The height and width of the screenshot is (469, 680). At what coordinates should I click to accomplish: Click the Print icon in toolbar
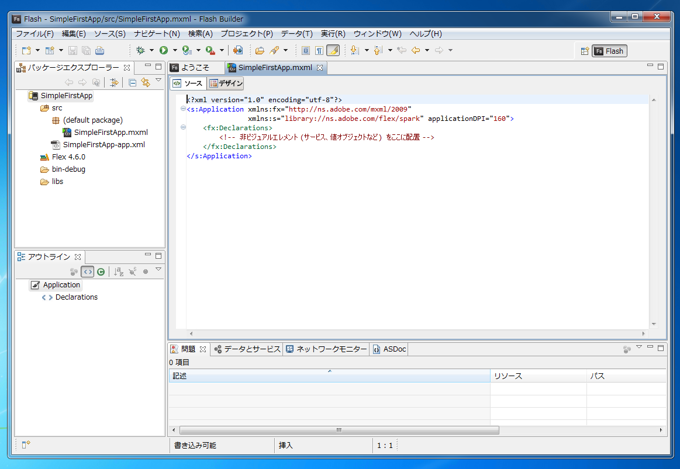point(99,51)
